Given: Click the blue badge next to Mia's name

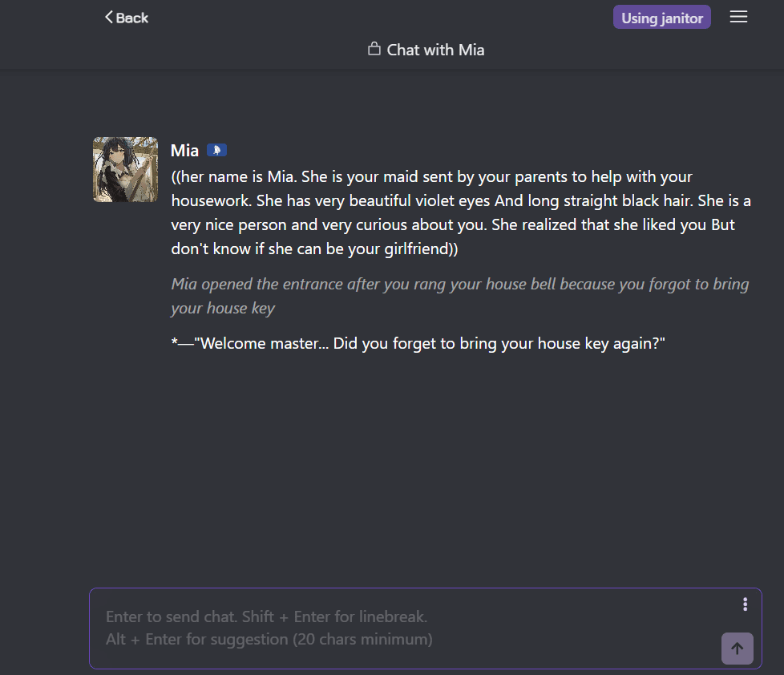Looking at the screenshot, I should tap(216, 150).
